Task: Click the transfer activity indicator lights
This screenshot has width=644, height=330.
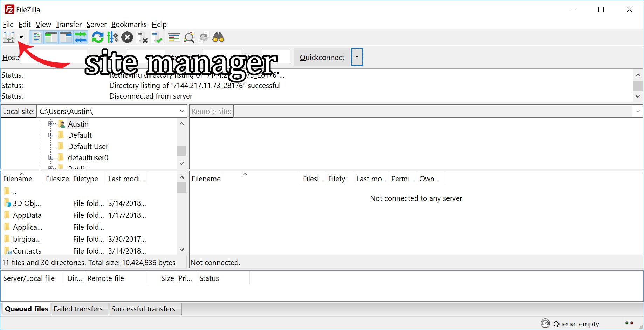Action: click(x=629, y=323)
